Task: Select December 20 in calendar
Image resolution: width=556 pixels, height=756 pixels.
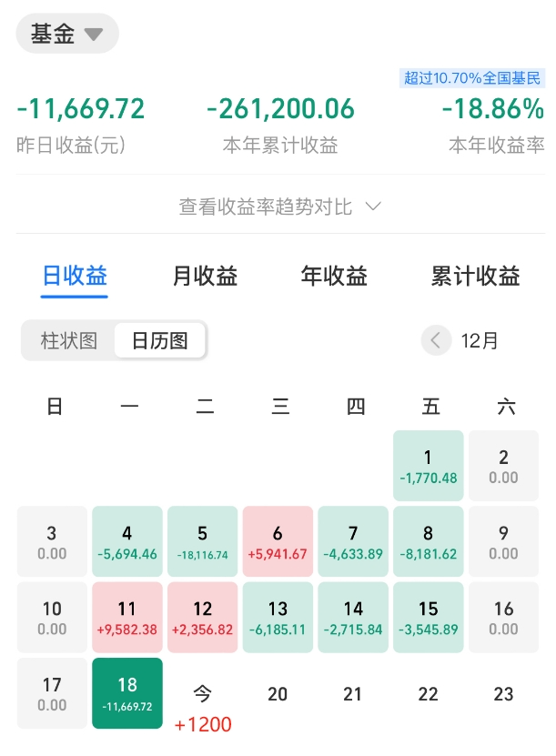Action: click(278, 694)
